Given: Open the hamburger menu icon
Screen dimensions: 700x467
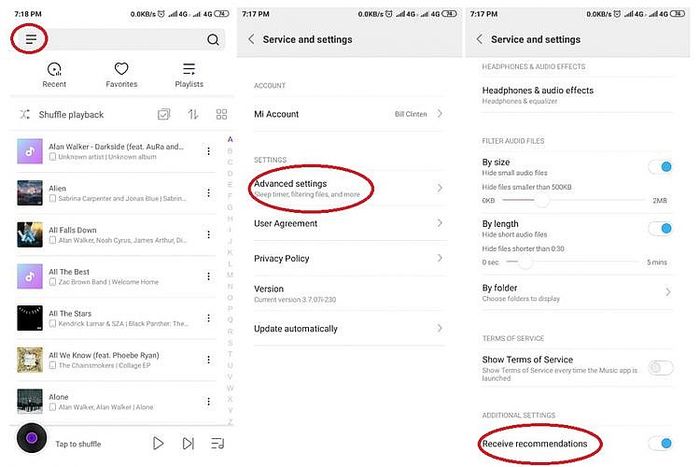Looking at the screenshot, I should [32, 39].
